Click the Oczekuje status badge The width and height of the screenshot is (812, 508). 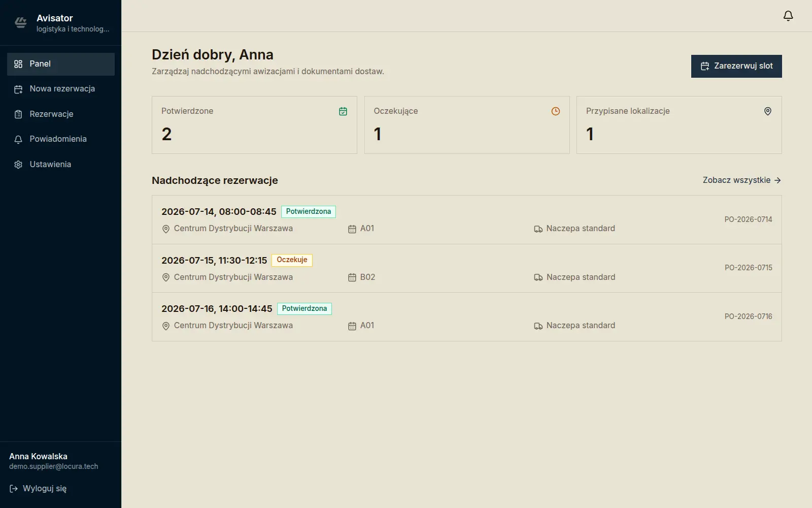[x=292, y=260]
